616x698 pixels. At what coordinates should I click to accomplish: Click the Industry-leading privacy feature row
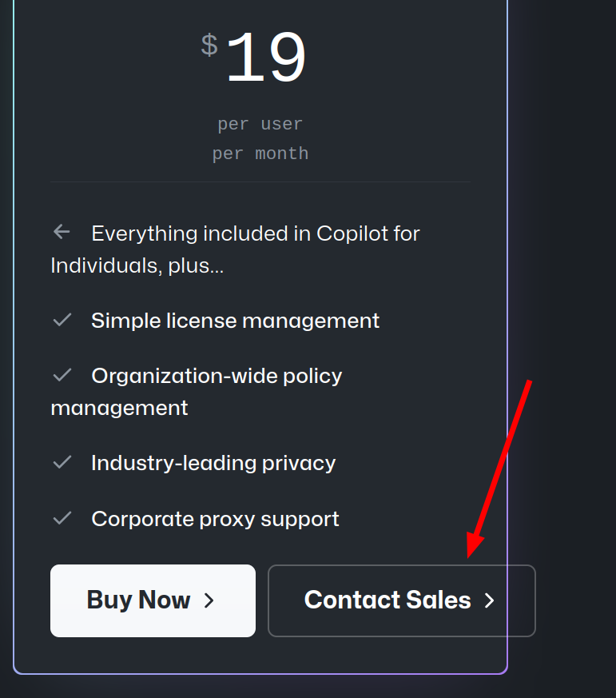click(x=213, y=462)
